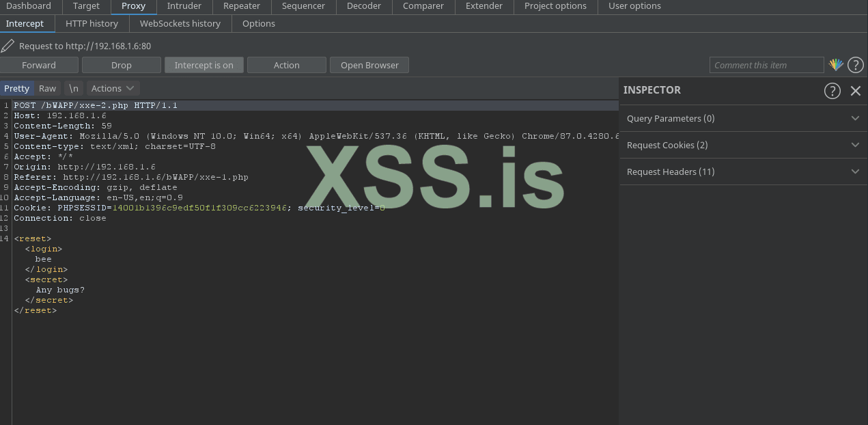Open the Comparer tab
Viewport: 868px width, 425px height.
tap(423, 6)
